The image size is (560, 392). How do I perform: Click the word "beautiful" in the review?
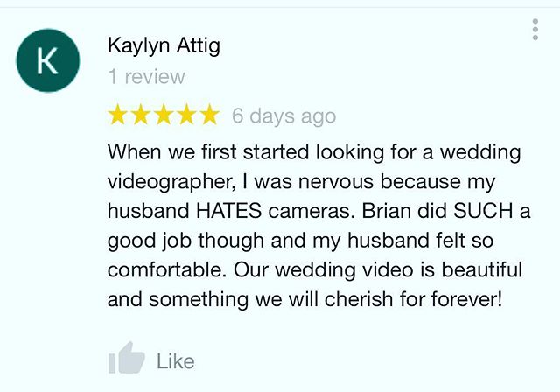click(482, 269)
